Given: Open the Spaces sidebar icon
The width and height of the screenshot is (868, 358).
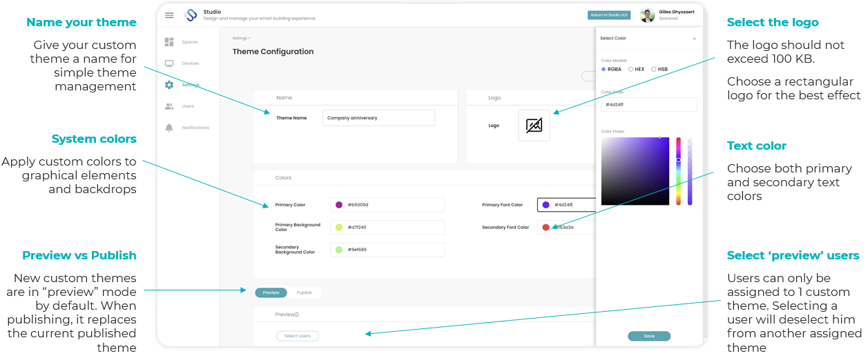Looking at the screenshot, I should 169,42.
